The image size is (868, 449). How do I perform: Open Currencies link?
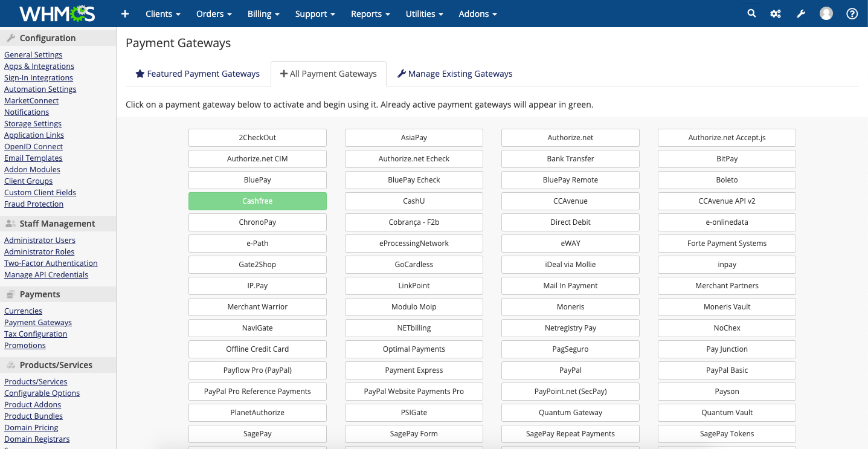(x=23, y=311)
